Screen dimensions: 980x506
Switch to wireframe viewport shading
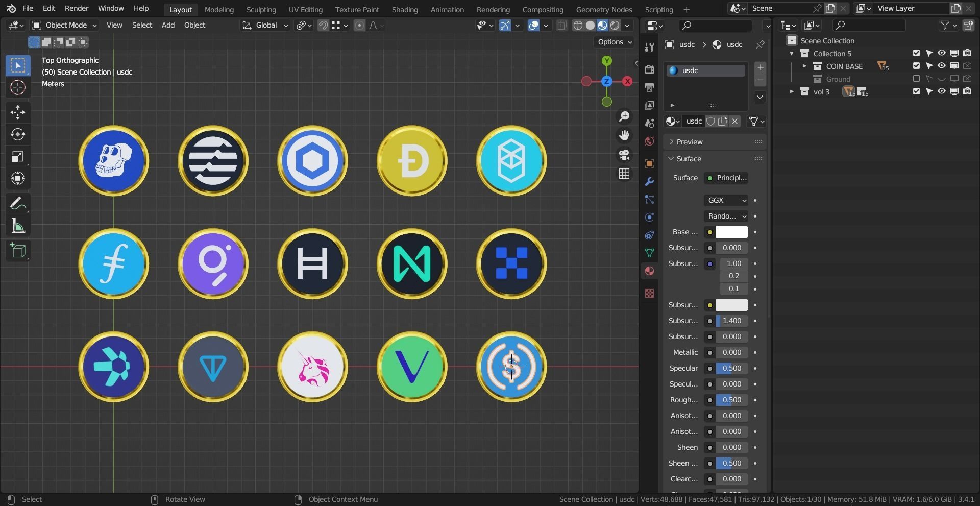click(578, 25)
